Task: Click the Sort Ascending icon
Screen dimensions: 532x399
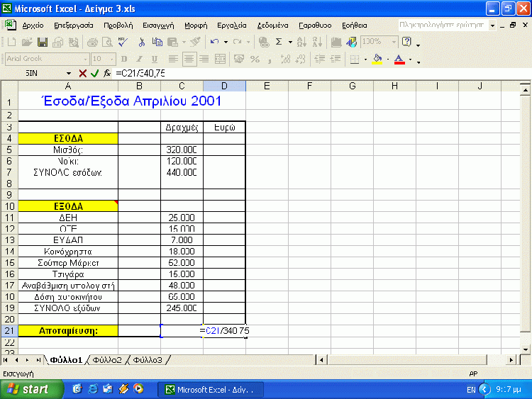Action: (301, 42)
